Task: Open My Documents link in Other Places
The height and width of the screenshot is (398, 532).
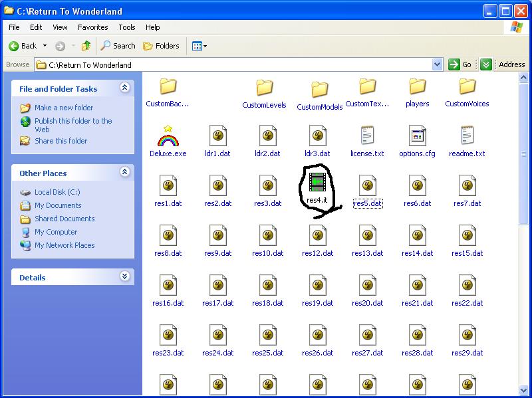Action: (x=58, y=205)
